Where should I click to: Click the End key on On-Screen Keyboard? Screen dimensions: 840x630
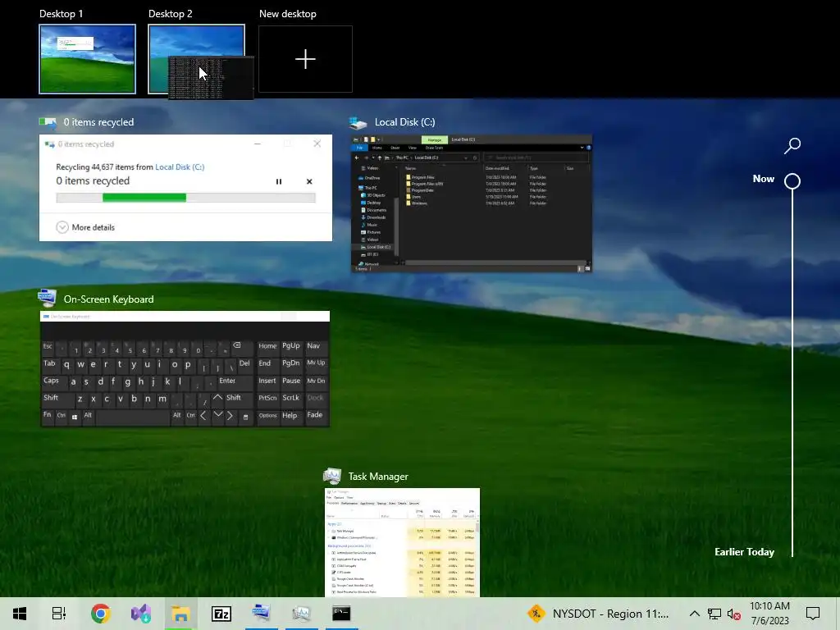click(x=267, y=365)
